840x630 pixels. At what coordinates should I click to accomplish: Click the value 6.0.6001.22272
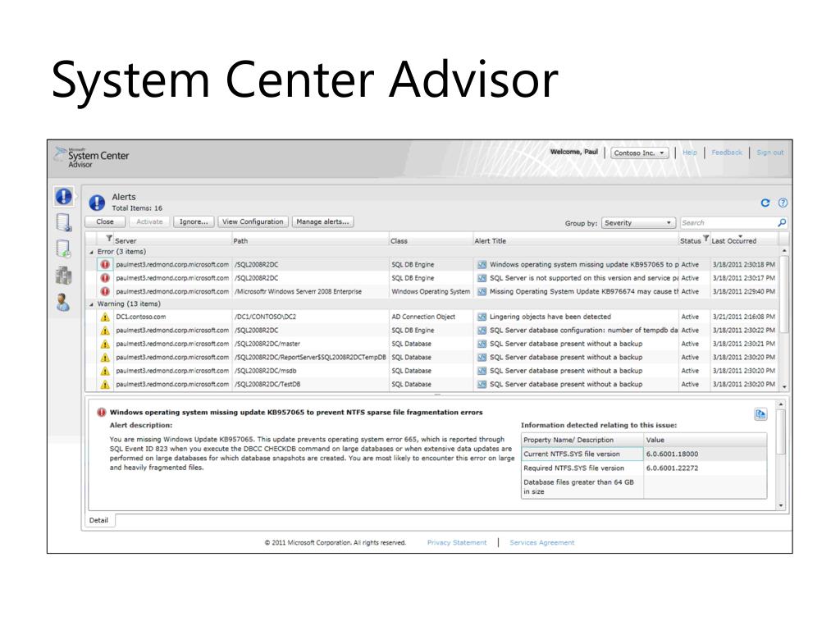672,468
